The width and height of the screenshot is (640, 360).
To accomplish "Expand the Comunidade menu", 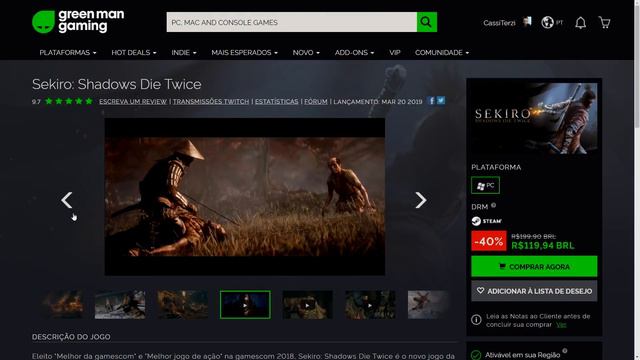I will pos(442,53).
